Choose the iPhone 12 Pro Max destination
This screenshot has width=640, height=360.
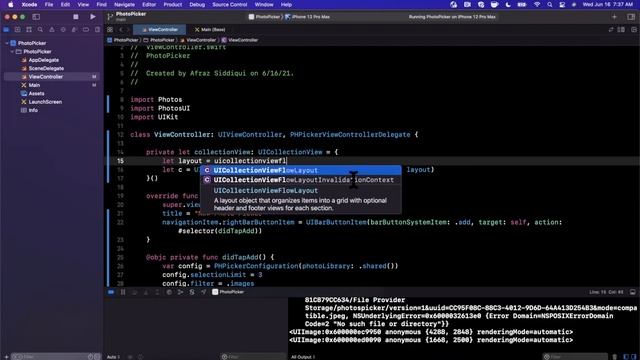[307, 17]
